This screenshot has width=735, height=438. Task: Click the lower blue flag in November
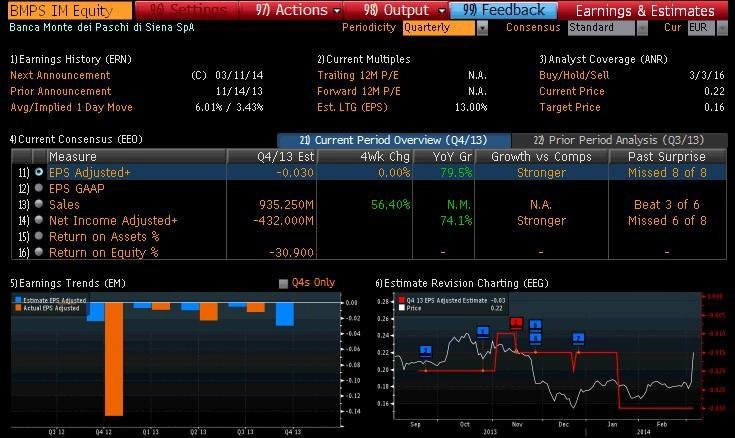[535, 338]
